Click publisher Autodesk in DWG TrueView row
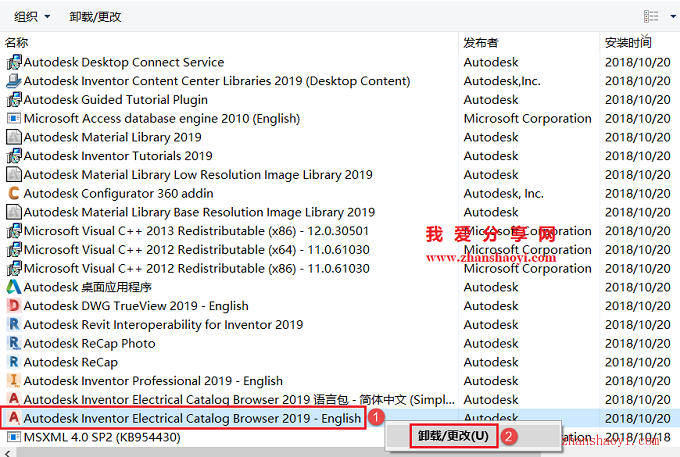Screen dimensions: 680x457 (x=491, y=306)
